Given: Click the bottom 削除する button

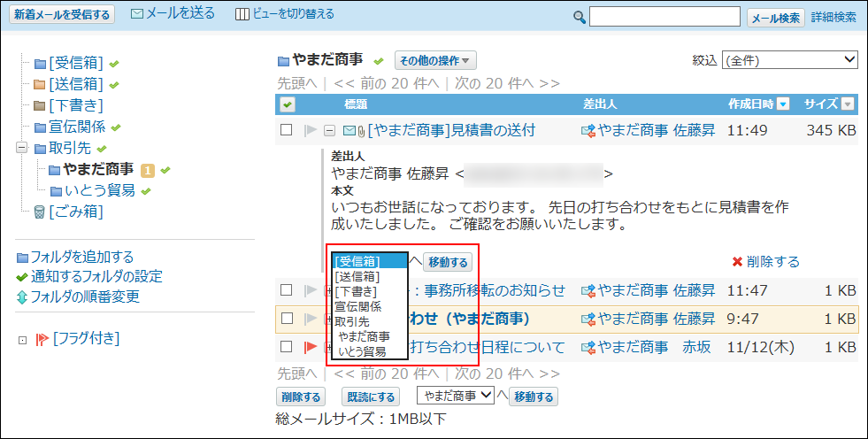Looking at the screenshot, I should (301, 397).
